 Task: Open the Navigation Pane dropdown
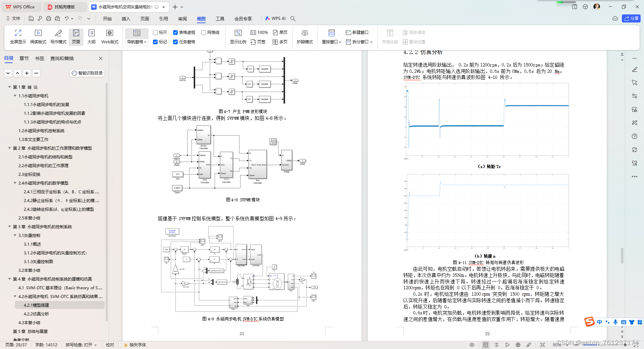[x=137, y=42]
